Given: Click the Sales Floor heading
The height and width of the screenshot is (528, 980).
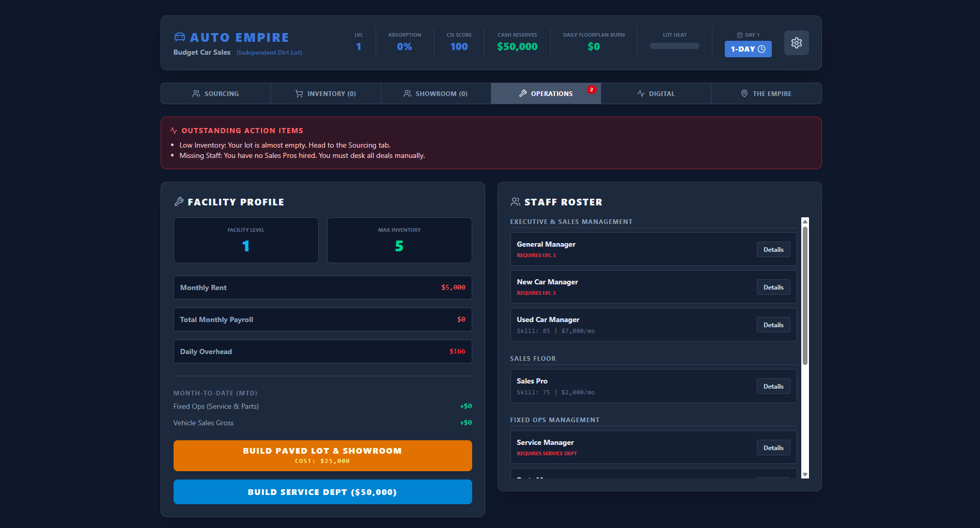Looking at the screenshot, I should pyautogui.click(x=533, y=359).
